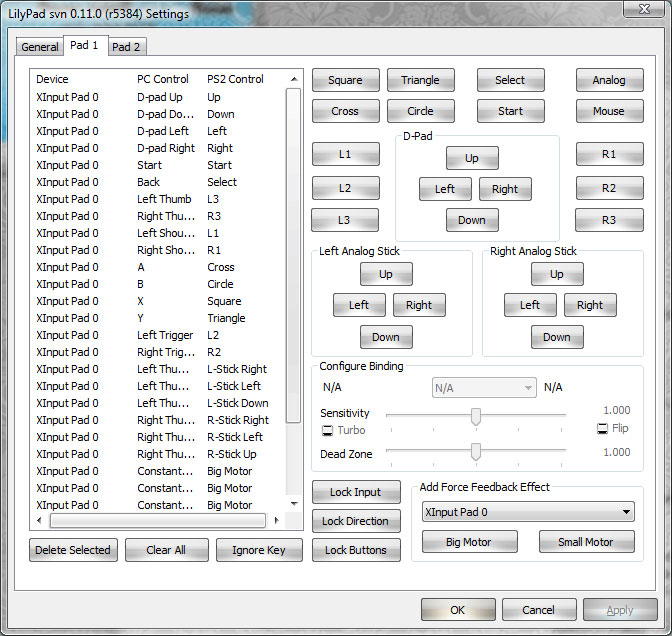Viewport: 672px width, 636px height.
Task: Click the Lock Direction button
Action: [x=356, y=521]
